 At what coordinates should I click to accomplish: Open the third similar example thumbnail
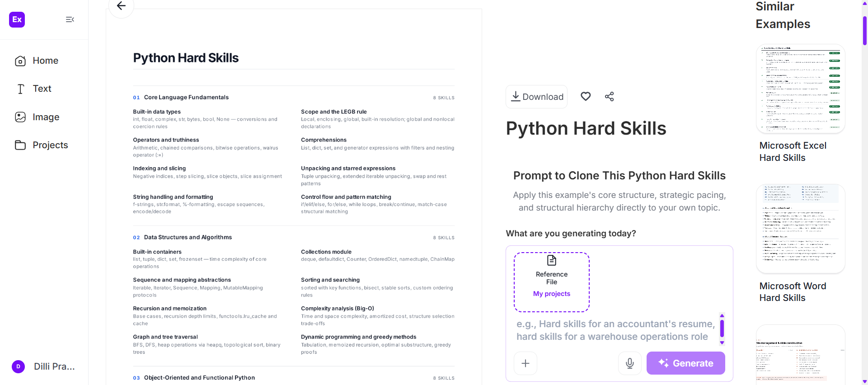(x=800, y=355)
